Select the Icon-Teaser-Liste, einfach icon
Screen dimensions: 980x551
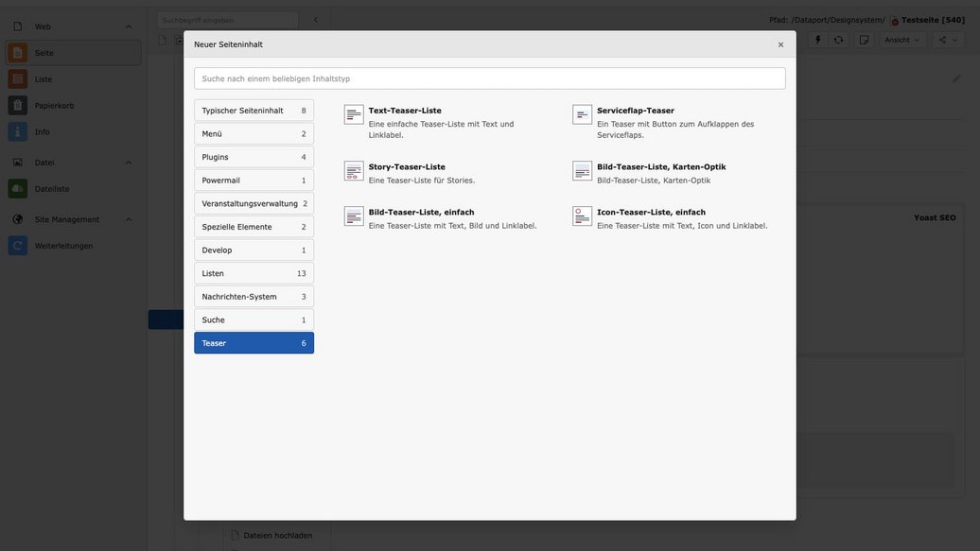[582, 216]
